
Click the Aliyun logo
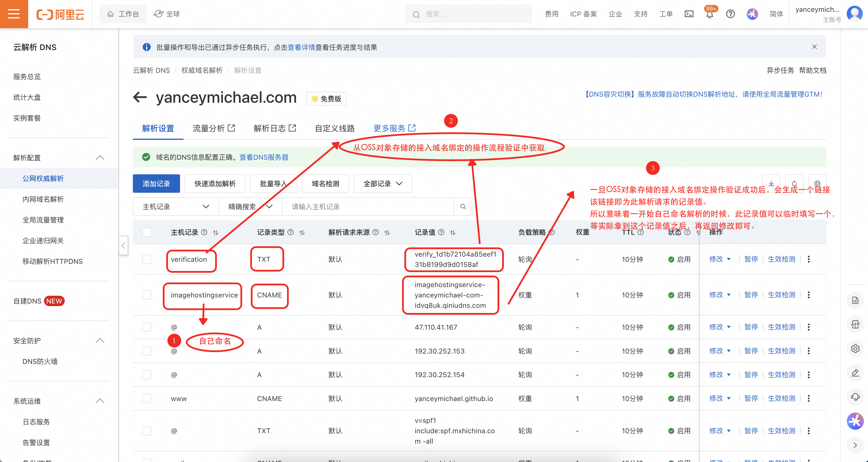click(x=60, y=14)
